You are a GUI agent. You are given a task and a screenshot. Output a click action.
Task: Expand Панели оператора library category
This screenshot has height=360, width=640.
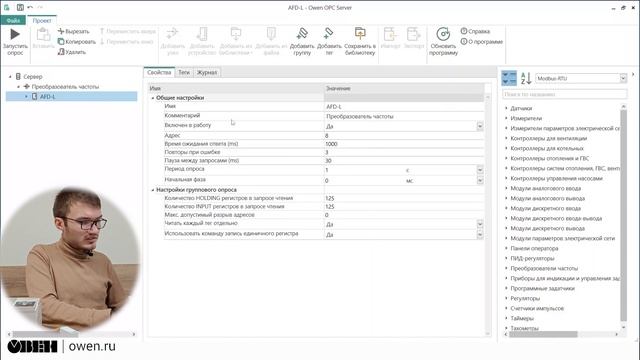506,248
